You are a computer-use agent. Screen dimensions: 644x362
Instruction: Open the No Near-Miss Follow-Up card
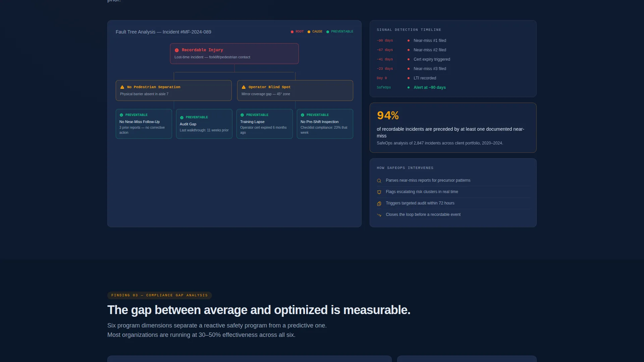[144, 124]
